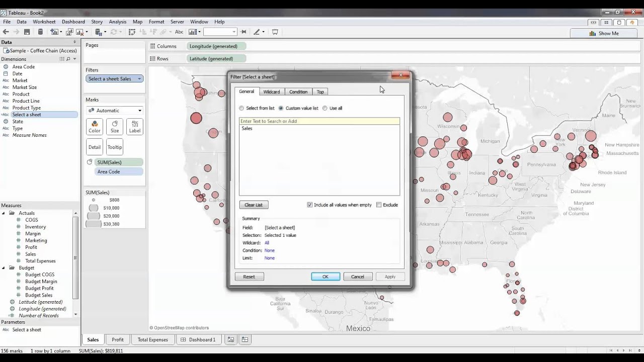Click the New Worksheet toolbar icon
The height and width of the screenshot is (362, 644).
(54, 32)
